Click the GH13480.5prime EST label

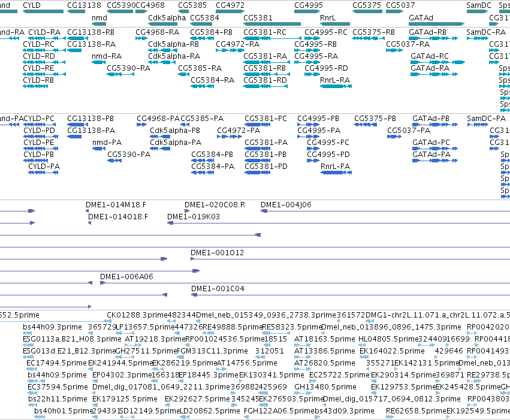point(325,388)
